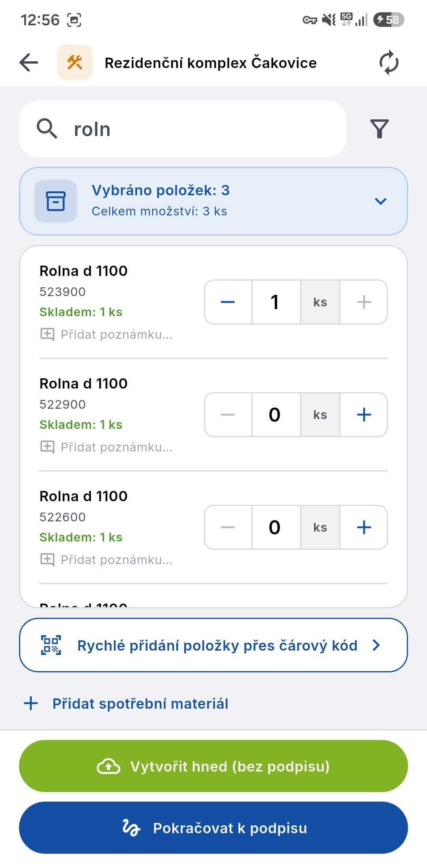The height and width of the screenshot is (868, 427).
Task: Decrease quantity of Rolna 523900
Action: point(228,302)
